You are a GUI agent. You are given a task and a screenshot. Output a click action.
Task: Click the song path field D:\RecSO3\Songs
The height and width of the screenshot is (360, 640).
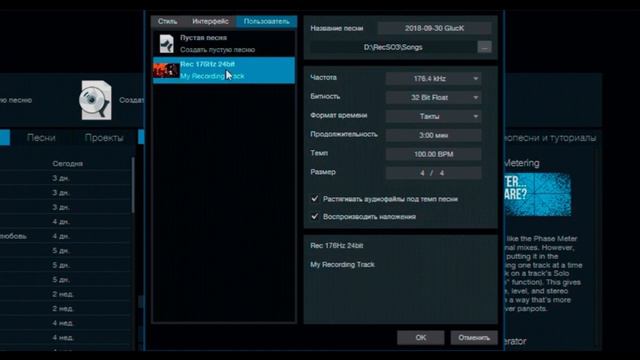point(393,47)
